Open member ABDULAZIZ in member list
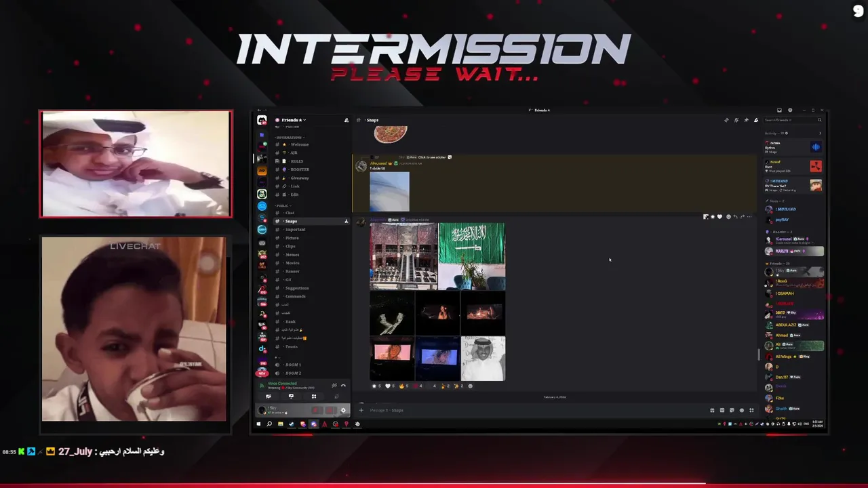The image size is (868, 488). coord(793,325)
